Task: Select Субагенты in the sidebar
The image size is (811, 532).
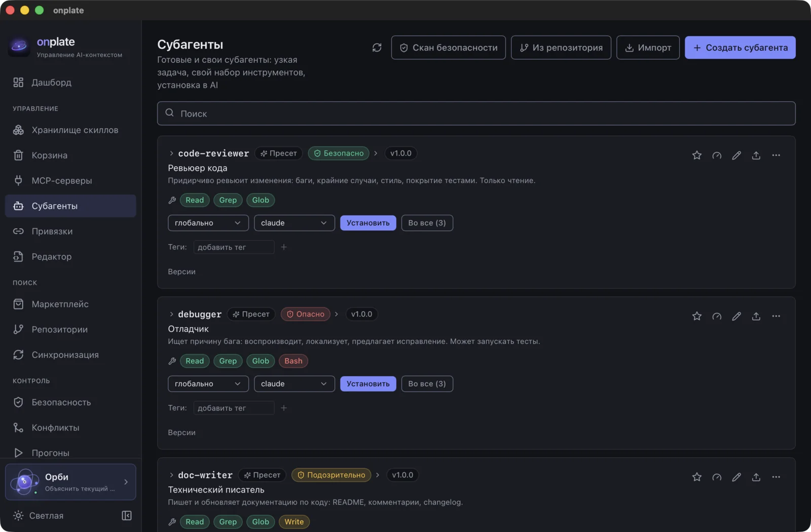Action: (x=70, y=206)
